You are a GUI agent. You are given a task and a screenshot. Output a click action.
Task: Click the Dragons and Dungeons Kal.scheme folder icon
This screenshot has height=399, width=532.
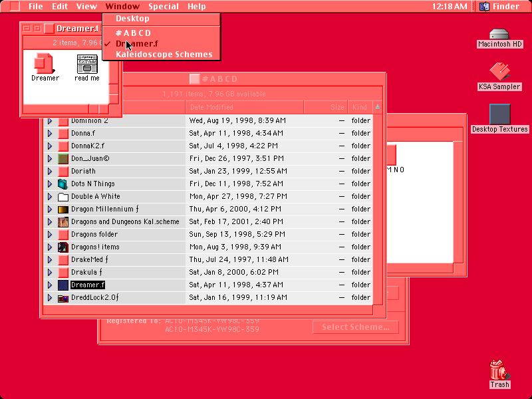tap(63, 222)
